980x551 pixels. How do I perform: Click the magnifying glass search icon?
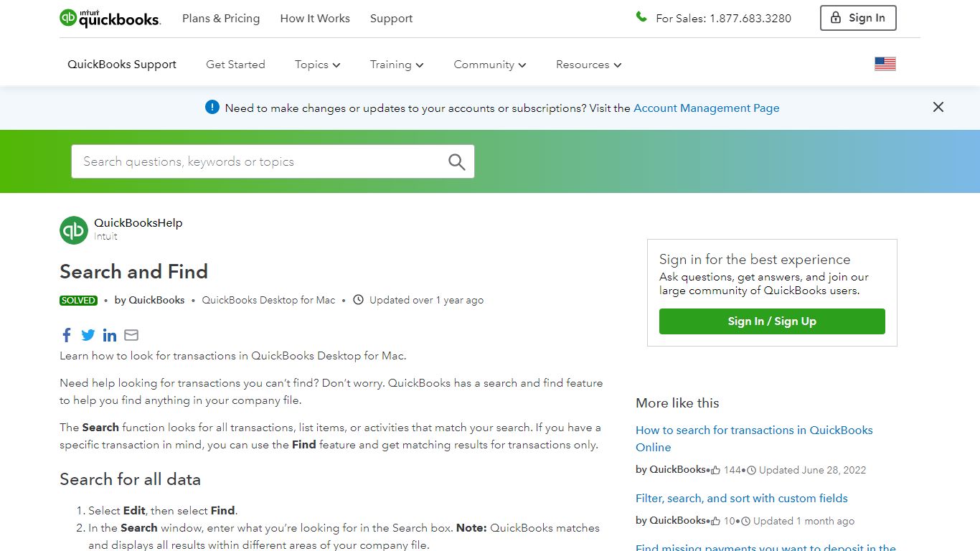(456, 161)
